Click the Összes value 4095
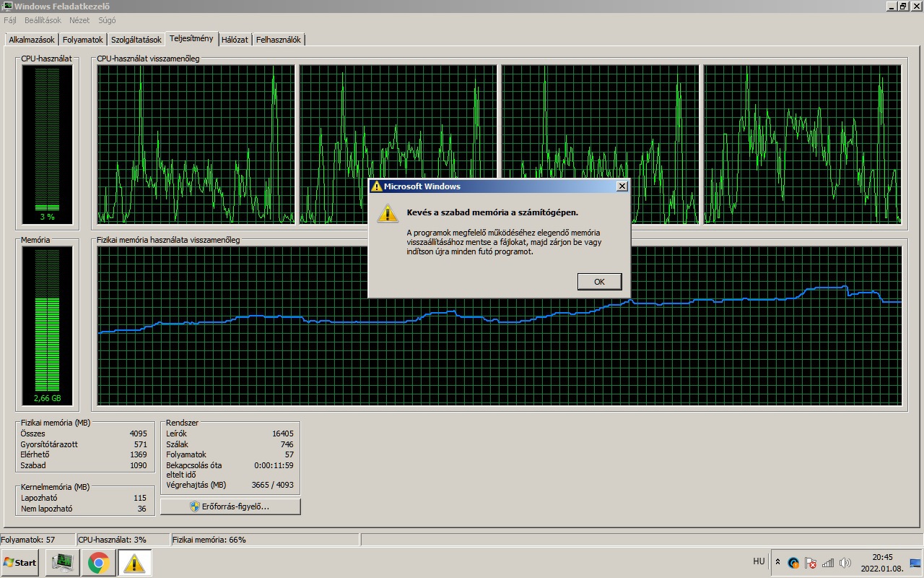Viewport: 924px width, 578px height. tap(138, 433)
